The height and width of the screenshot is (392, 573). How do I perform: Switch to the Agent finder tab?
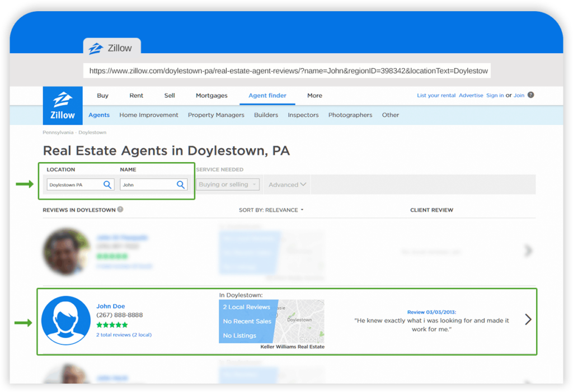pos(267,96)
